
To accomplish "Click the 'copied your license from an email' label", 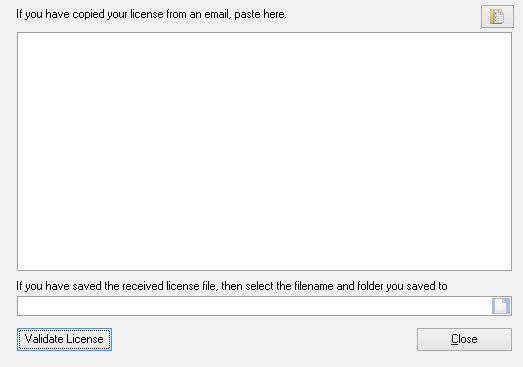I will pyautogui.click(x=151, y=14).
